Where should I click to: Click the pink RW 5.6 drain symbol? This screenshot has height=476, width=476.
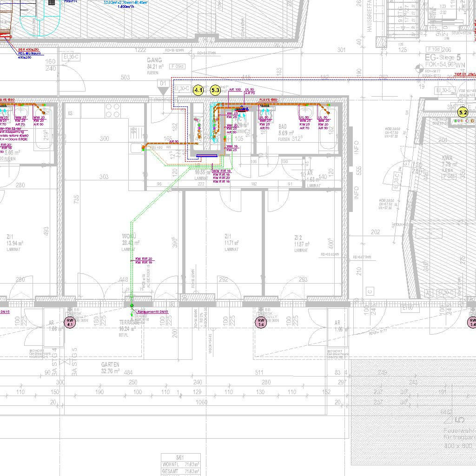pyautogui.click(x=261, y=324)
